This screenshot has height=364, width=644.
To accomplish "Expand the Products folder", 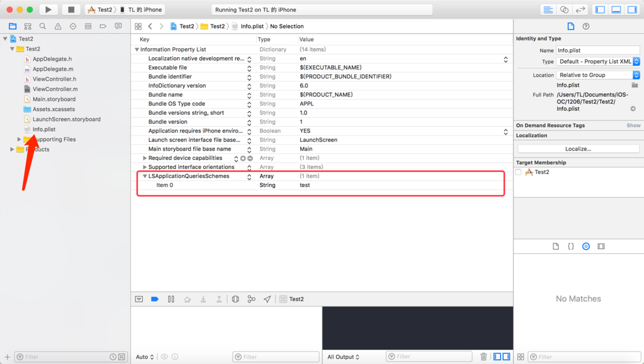I will tap(12, 149).
